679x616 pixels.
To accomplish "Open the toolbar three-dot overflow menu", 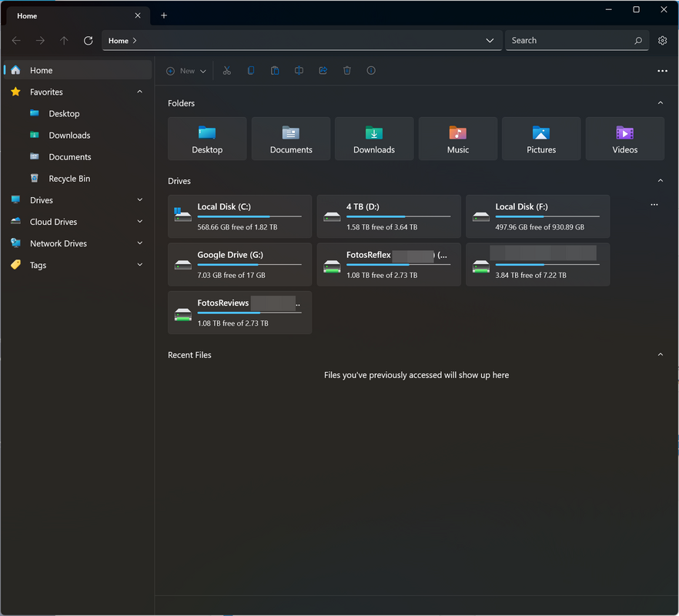I will point(662,71).
